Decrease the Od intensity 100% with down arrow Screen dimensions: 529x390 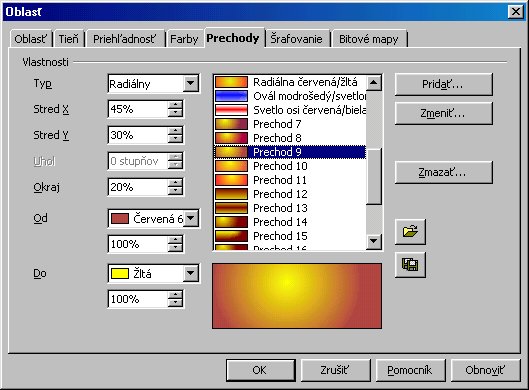coord(175,248)
